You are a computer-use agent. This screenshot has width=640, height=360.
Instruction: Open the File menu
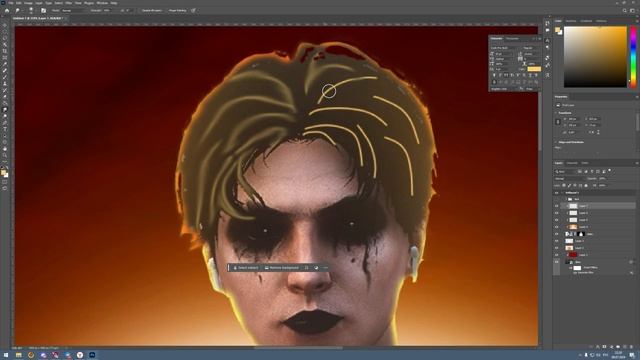[11, 3]
